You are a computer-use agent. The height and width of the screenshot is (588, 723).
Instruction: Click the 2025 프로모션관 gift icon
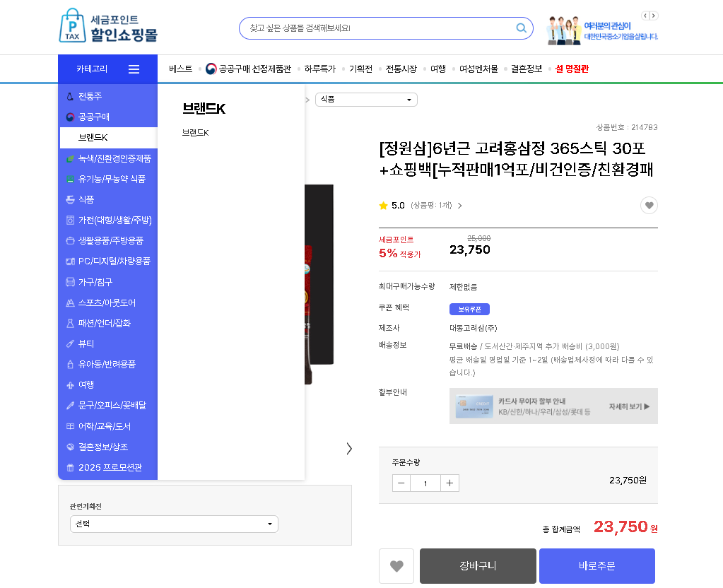click(x=70, y=468)
